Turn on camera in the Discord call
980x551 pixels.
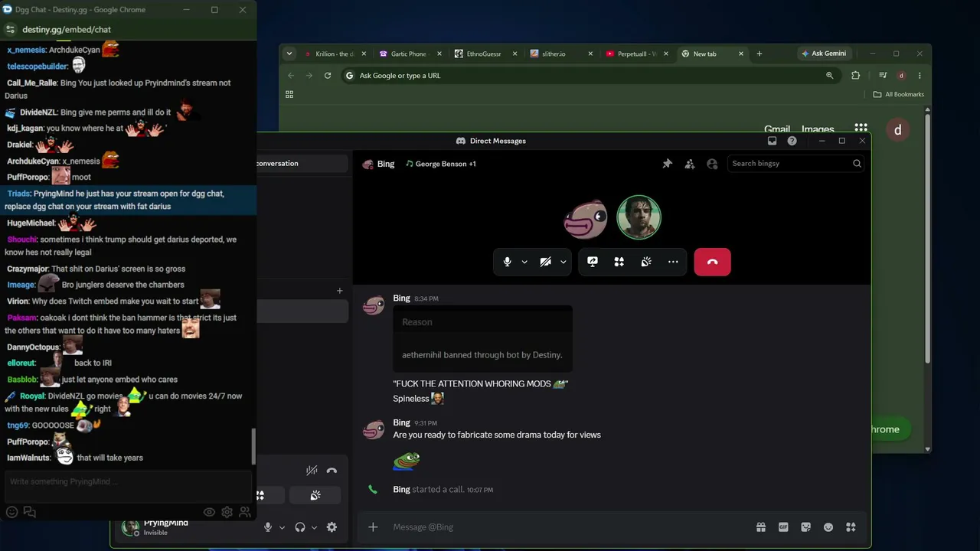click(x=545, y=262)
